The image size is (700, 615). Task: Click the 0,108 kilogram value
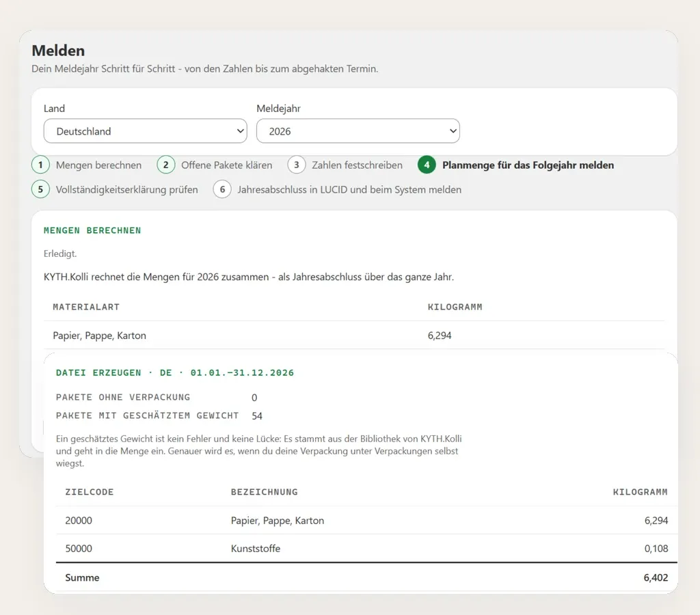(656, 549)
